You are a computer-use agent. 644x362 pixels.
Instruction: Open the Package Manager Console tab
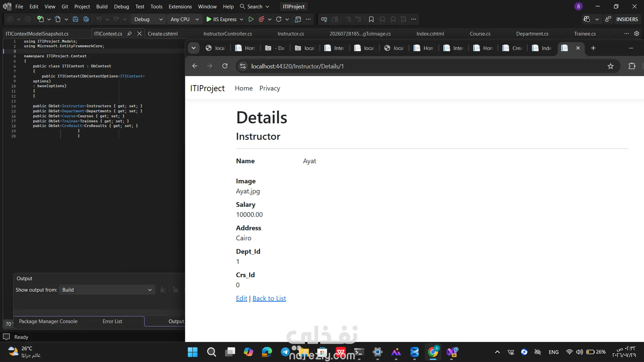pyautogui.click(x=48, y=321)
